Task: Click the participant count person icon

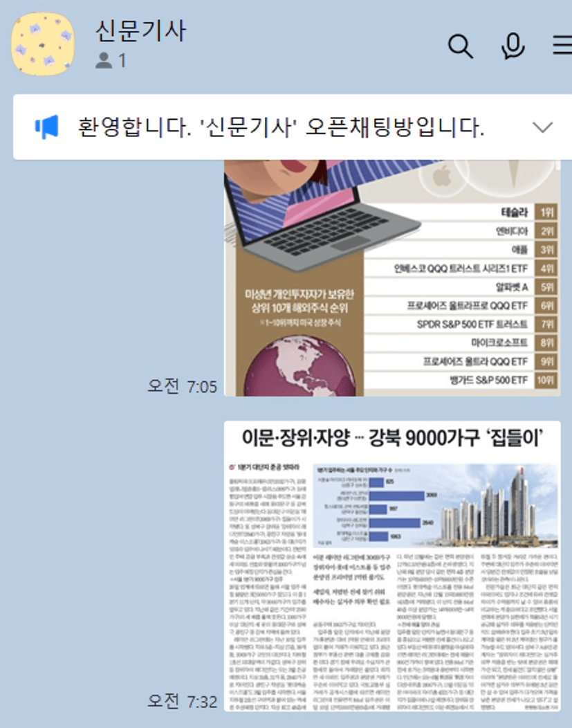Action: pyautogui.click(x=104, y=60)
